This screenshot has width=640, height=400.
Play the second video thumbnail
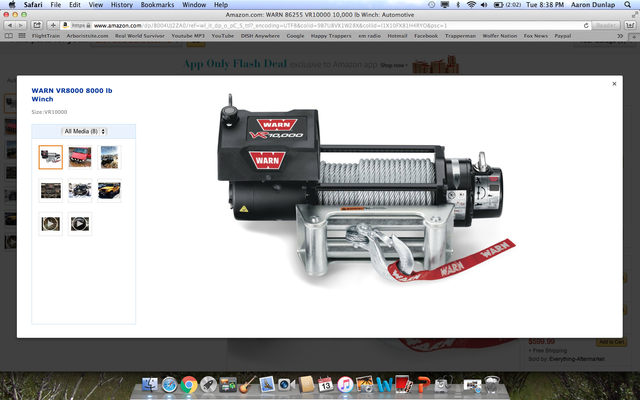(80, 223)
